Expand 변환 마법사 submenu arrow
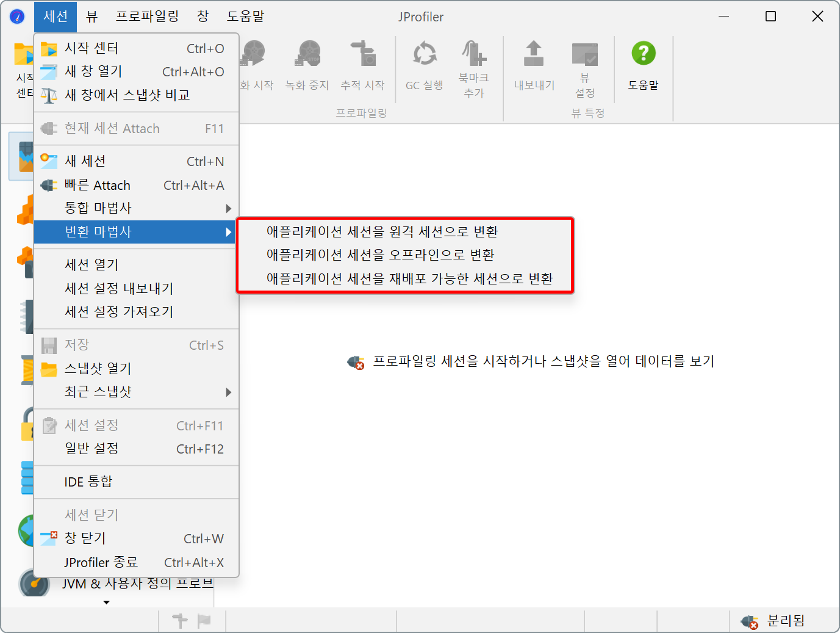 click(x=228, y=232)
